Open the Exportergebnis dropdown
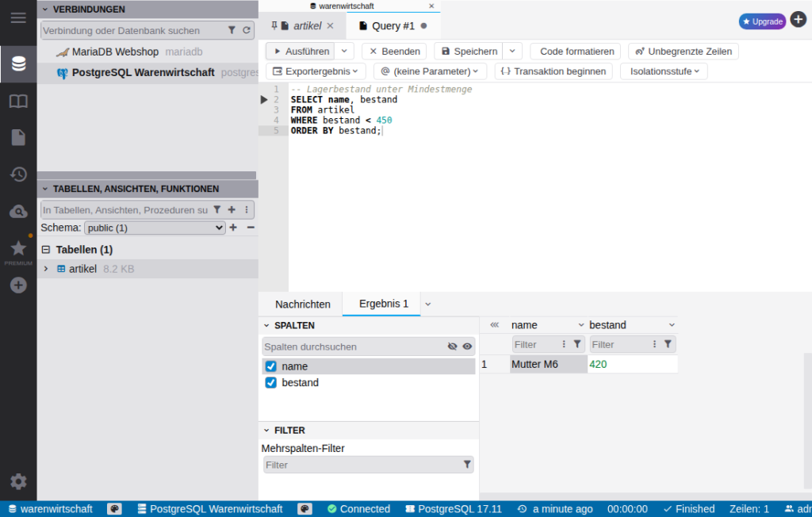 click(316, 71)
